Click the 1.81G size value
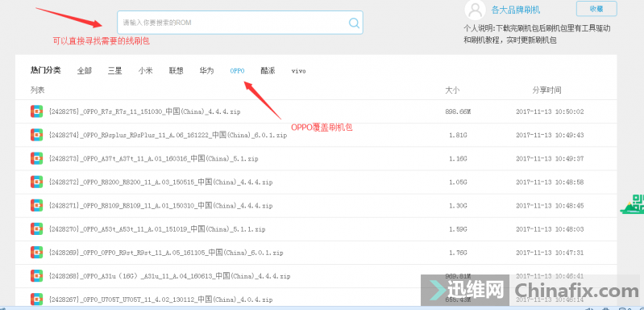The width and height of the screenshot is (644, 310). pyautogui.click(x=459, y=135)
